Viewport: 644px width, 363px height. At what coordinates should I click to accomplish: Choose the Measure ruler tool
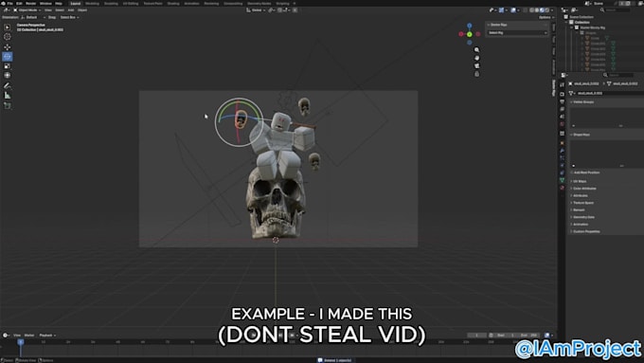point(8,96)
